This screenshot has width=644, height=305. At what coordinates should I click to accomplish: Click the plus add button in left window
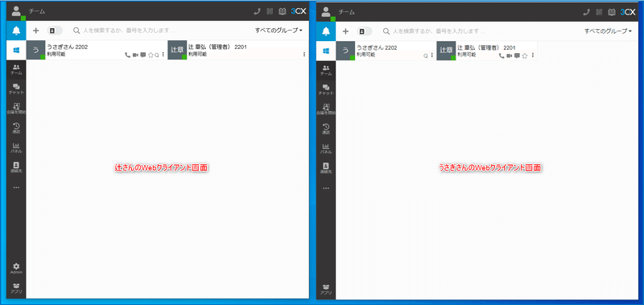[x=36, y=31]
